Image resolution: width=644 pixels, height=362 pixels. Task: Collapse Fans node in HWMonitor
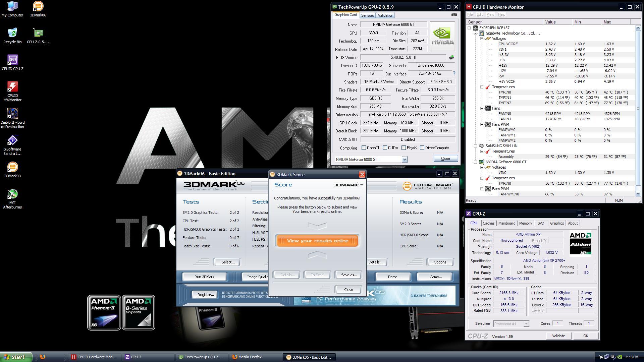pyautogui.click(x=482, y=108)
